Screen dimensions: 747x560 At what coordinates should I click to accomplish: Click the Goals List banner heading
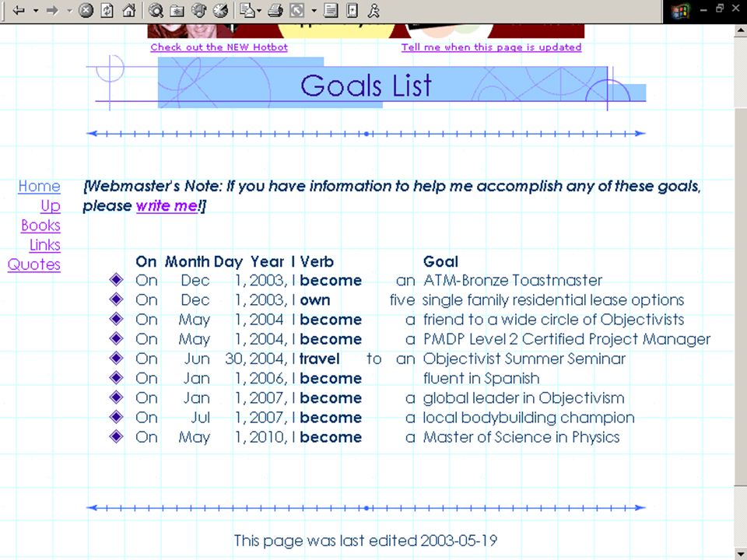[366, 86]
